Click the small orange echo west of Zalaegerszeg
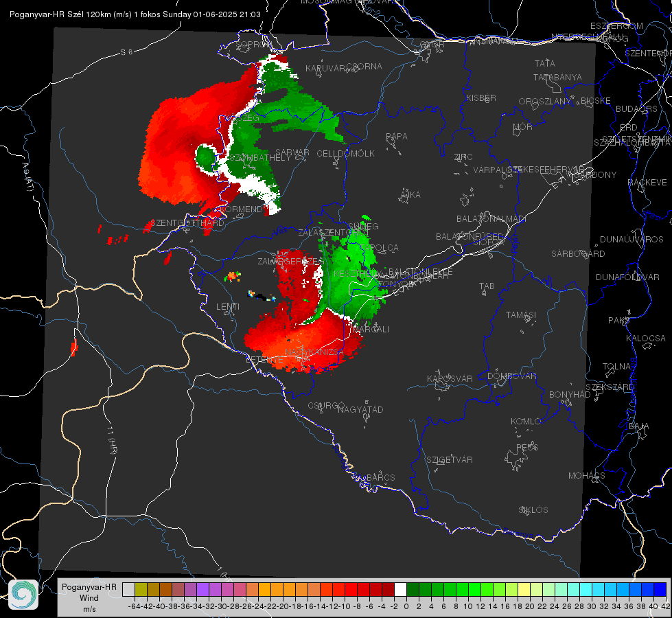The image size is (672, 618). 232,276
